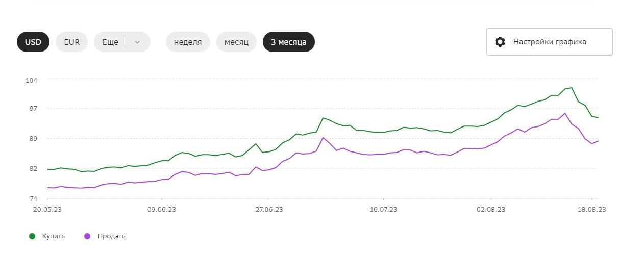Click the 16.07.23 date tick
This screenshot has height=253, width=644.
383,209
